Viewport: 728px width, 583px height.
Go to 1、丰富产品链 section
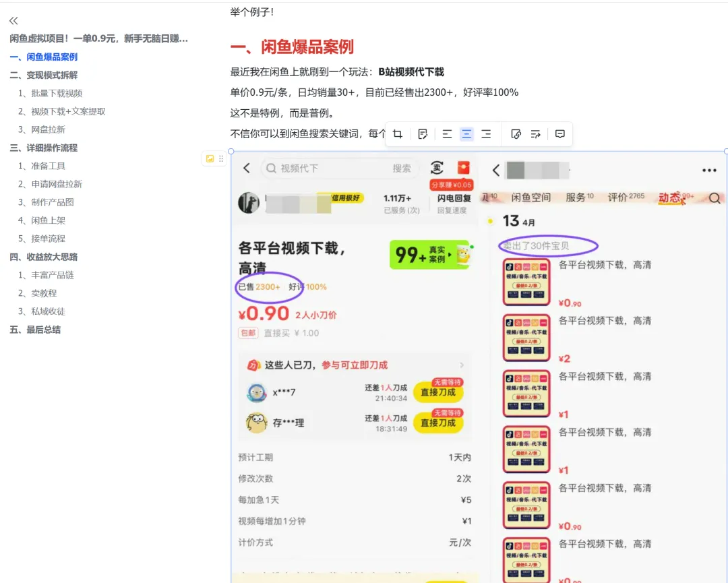(46, 275)
